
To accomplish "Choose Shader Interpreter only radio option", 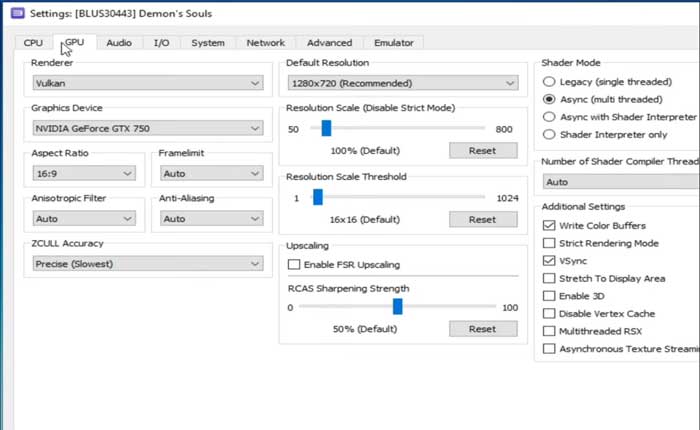I will (x=548, y=135).
